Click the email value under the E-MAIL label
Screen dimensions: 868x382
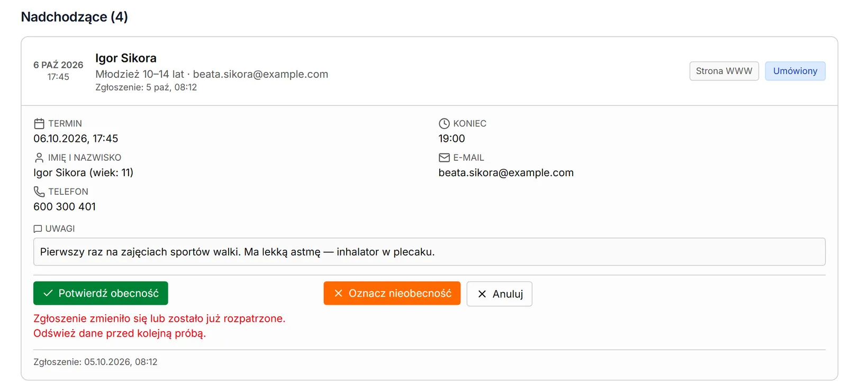(x=506, y=172)
